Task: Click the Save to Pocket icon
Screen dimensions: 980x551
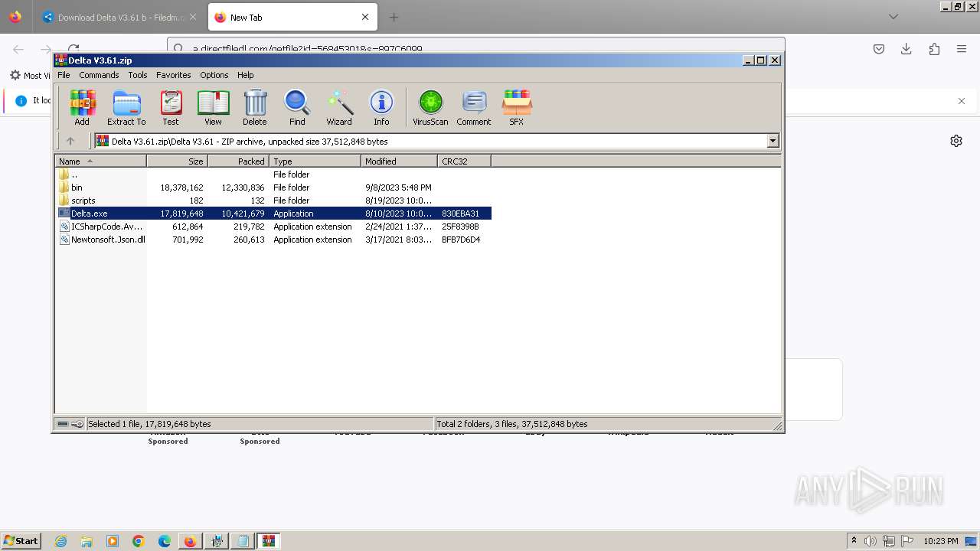Action: pyautogui.click(x=879, y=49)
